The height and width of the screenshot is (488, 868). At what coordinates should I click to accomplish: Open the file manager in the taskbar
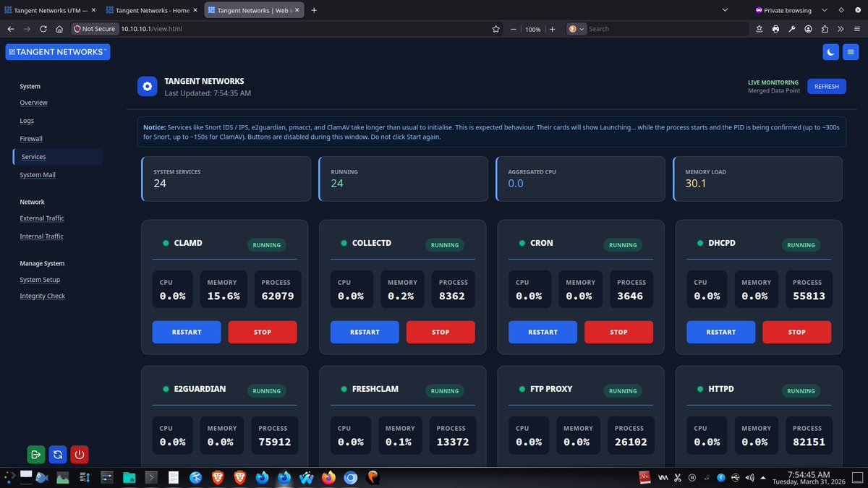point(129,477)
